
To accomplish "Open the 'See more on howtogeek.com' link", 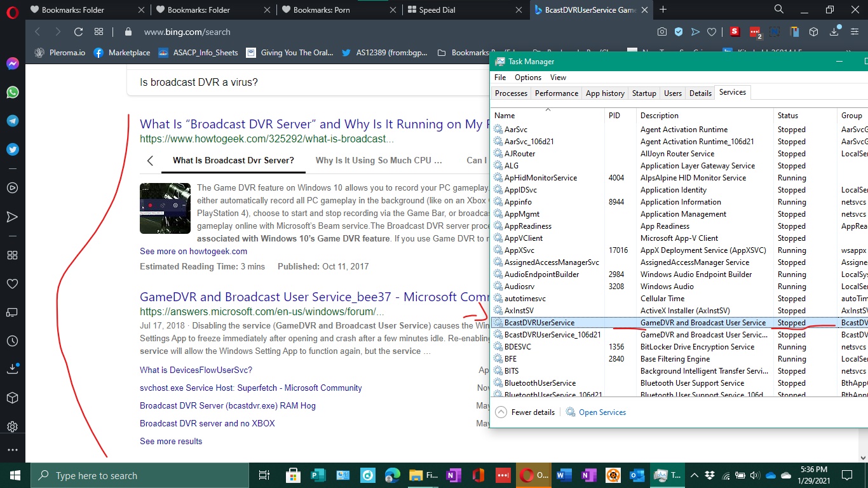I will pyautogui.click(x=193, y=251).
